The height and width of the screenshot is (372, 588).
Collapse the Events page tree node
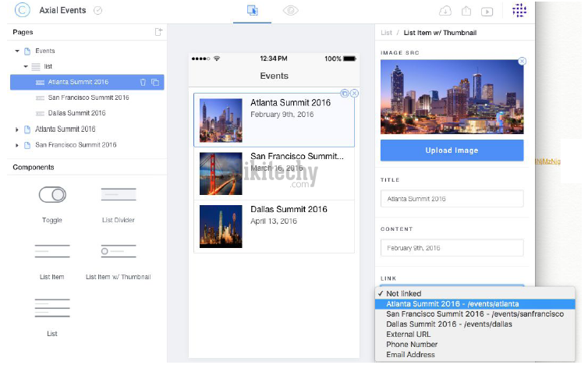click(x=17, y=51)
